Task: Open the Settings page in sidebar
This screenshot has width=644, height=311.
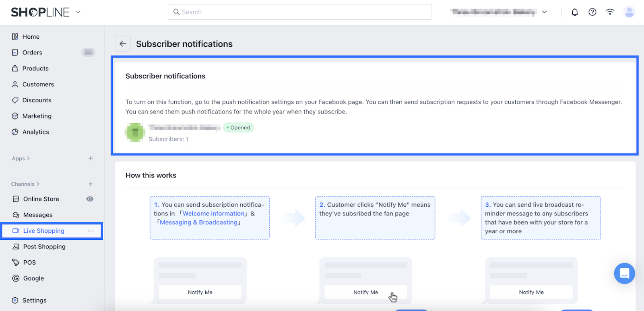Action: [34, 301]
